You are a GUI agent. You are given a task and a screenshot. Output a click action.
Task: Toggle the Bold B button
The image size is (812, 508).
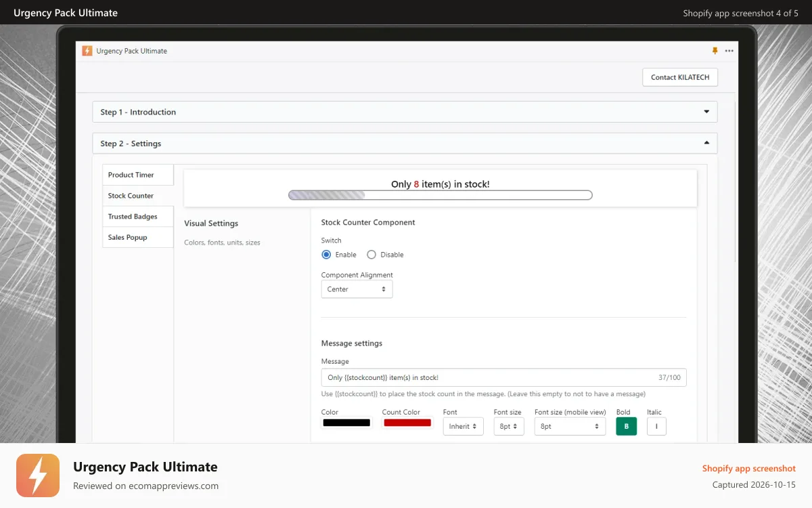coord(627,426)
